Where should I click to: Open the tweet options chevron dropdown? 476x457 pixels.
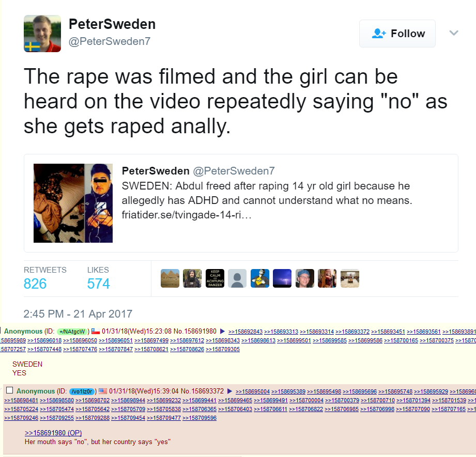[x=454, y=33]
